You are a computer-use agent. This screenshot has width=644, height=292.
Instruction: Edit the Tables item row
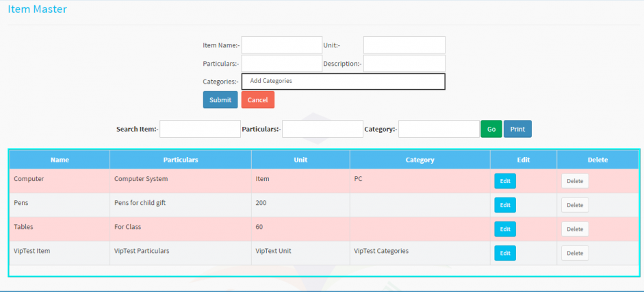pos(505,229)
